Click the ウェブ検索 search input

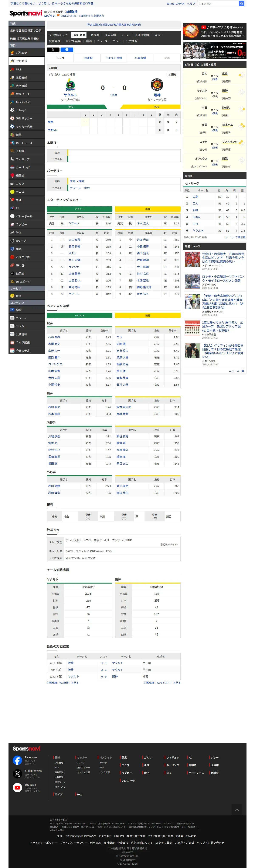[x=218, y=3]
